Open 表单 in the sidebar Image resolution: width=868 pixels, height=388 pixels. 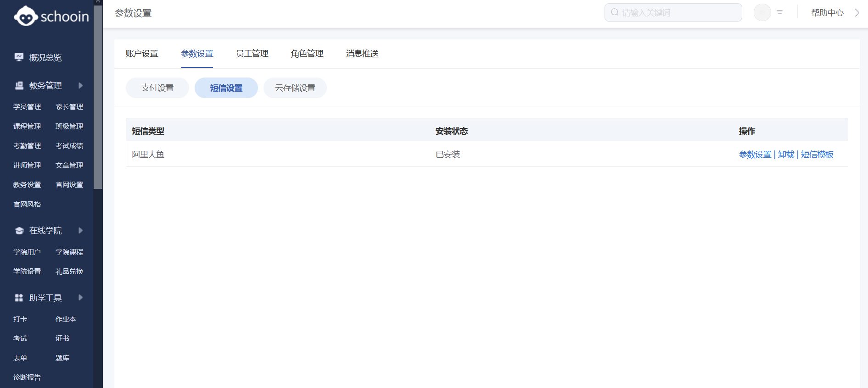(20, 358)
